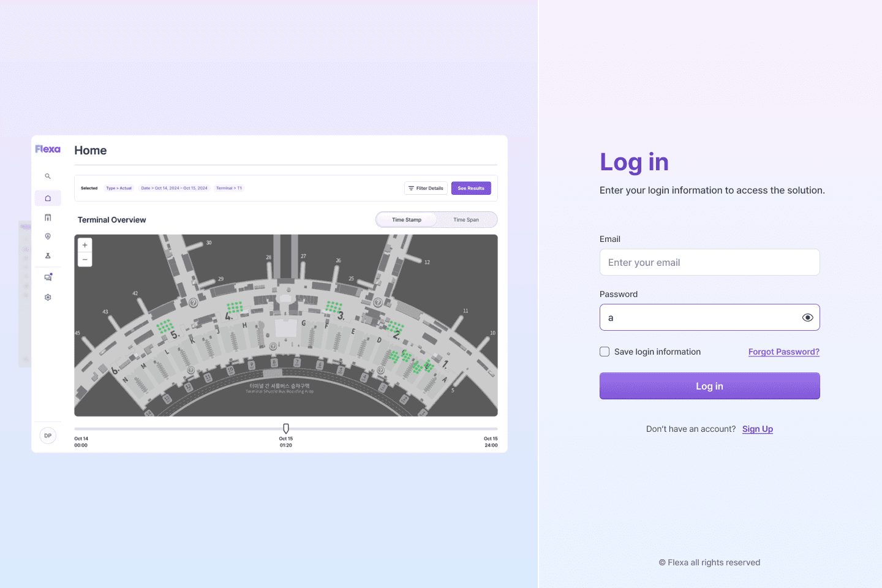The image size is (882, 588).
Task: Open the flask experiment icon in sidebar
Action: coord(48,256)
